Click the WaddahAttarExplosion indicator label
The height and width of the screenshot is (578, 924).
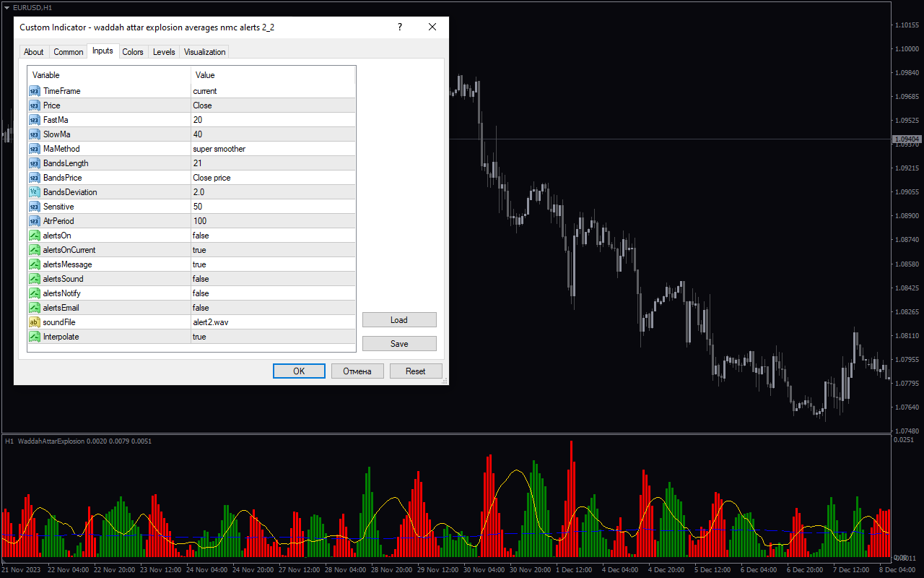coord(51,441)
